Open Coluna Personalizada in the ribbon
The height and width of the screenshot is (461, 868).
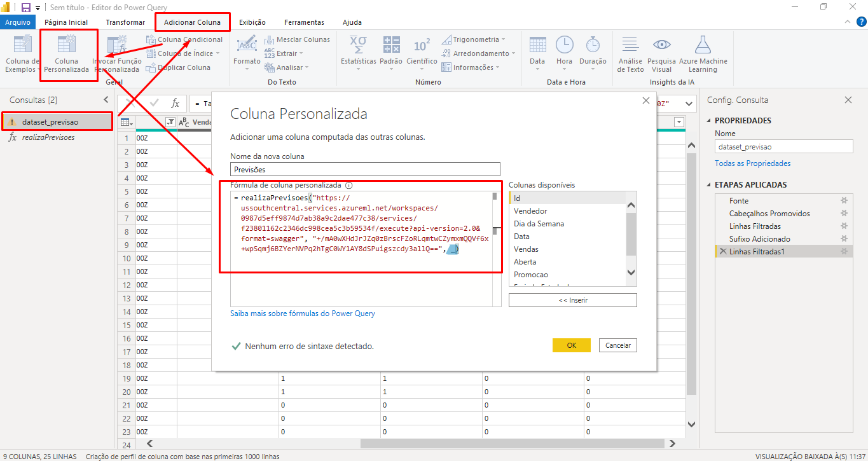click(67, 54)
